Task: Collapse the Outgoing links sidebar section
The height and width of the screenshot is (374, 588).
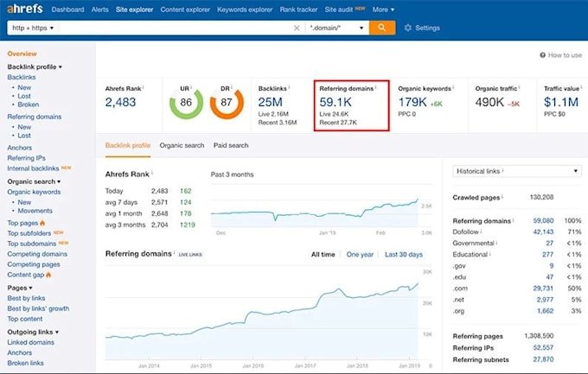Action: click(33, 332)
